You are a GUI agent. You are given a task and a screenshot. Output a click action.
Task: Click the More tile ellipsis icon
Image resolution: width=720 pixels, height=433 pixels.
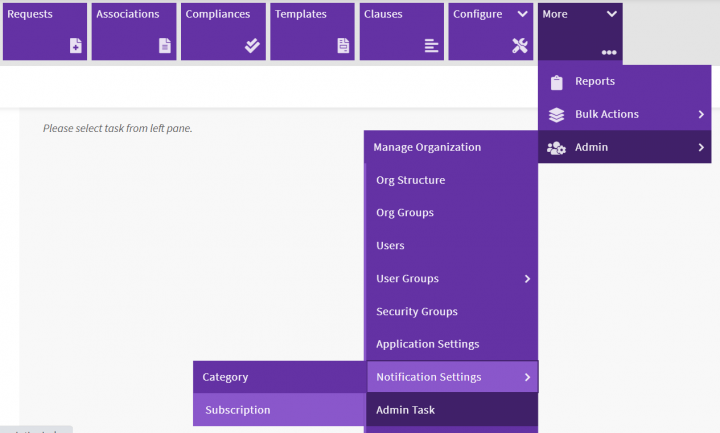(608, 52)
